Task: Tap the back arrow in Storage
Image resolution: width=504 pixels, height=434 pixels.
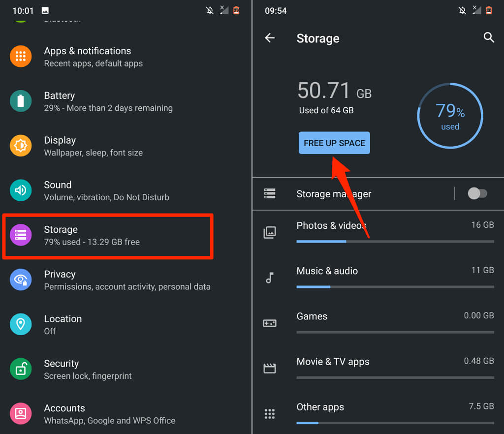Action: pos(270,38)
